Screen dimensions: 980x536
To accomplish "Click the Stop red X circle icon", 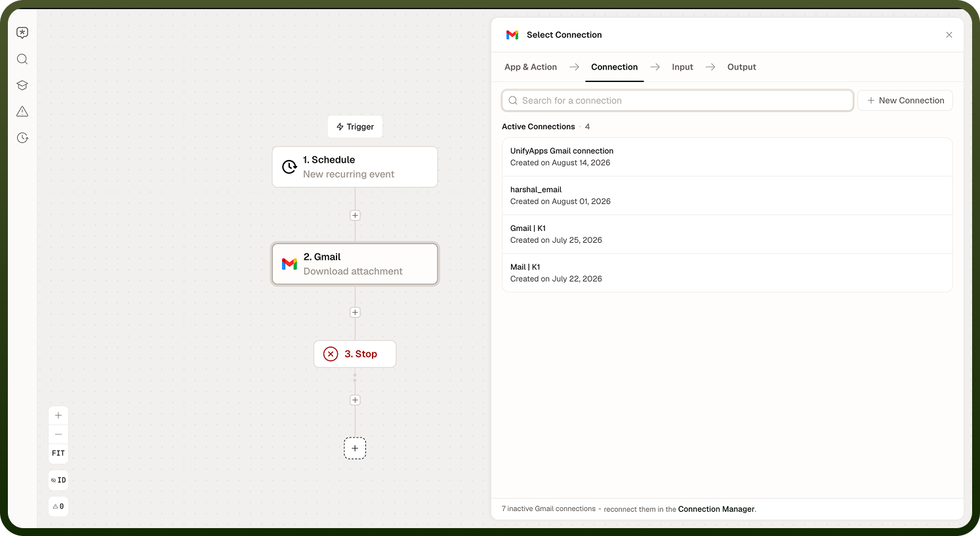I will click(331, 354).
